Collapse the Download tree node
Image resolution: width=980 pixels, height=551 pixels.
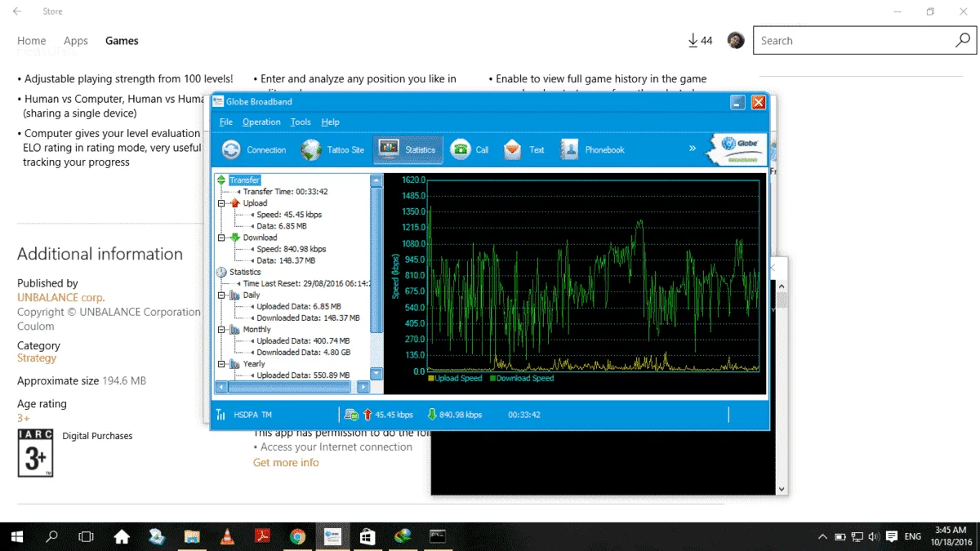[x=222, y=238]
